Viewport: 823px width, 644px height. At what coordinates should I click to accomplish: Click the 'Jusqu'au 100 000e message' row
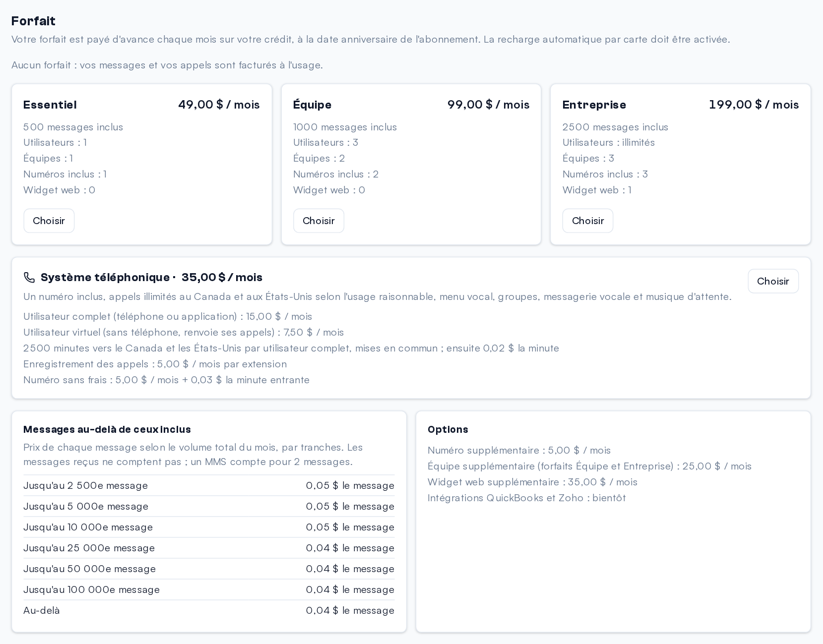209,589
